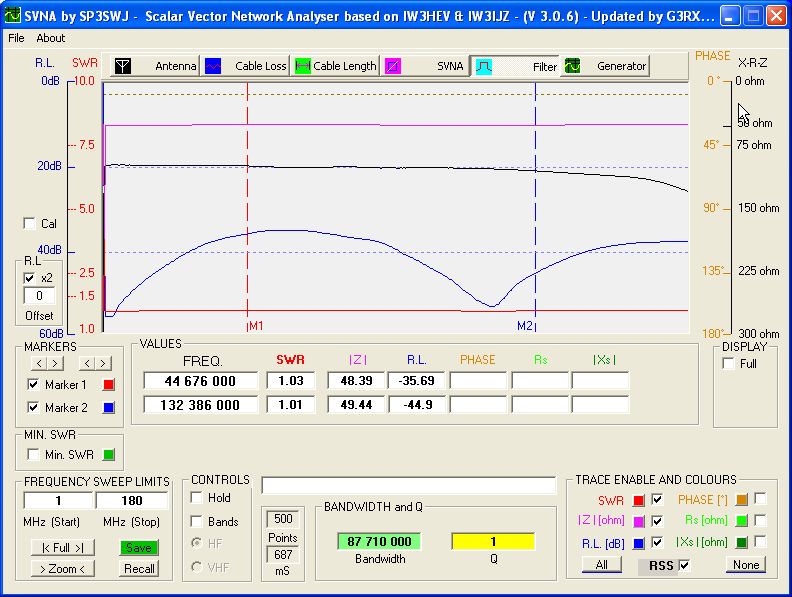Click the SWR trace red colour swatch

tap(638, 499)
